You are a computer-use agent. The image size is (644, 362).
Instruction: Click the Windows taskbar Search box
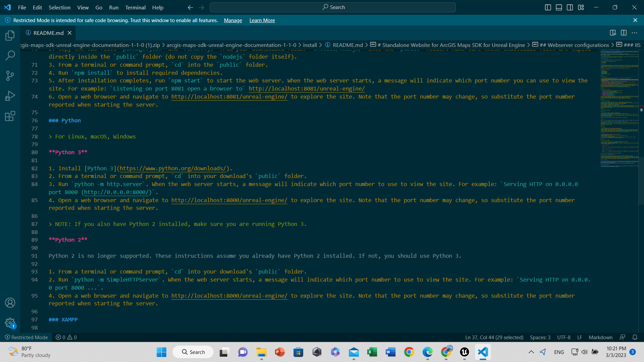(x=193, y=352)
